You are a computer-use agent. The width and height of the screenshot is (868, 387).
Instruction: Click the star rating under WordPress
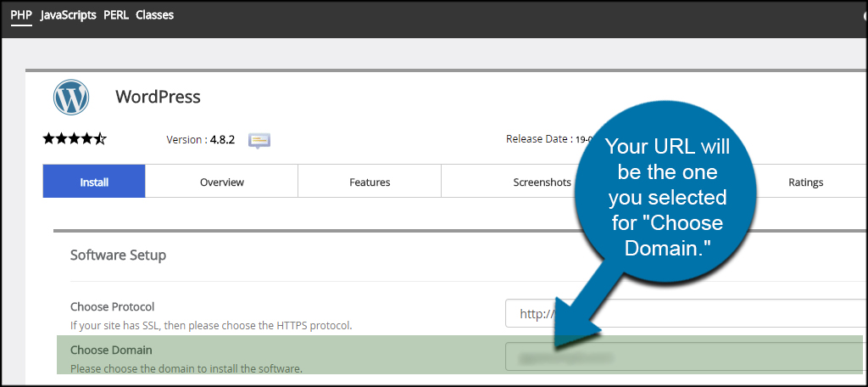click(75, 139)
